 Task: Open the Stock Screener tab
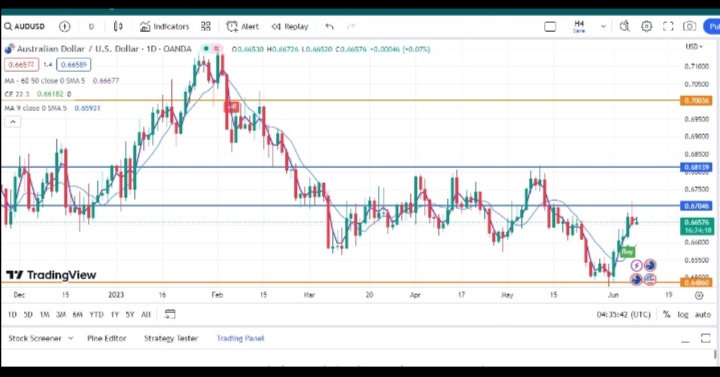tap(35, 338)
